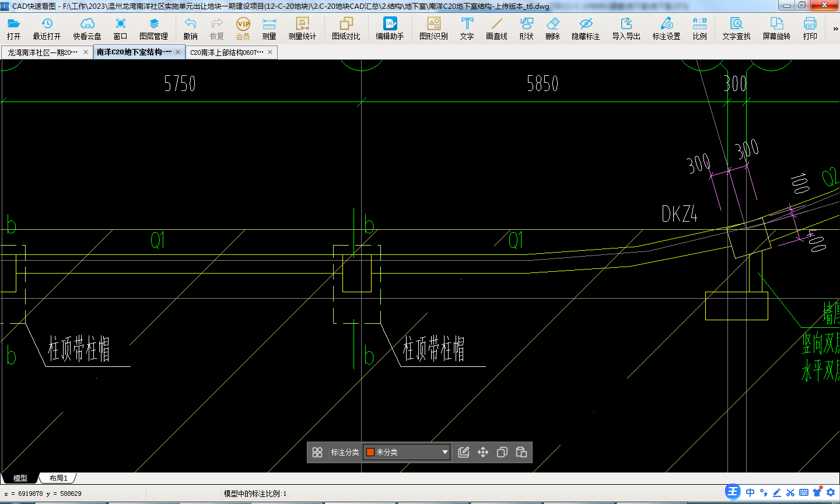Click the 打开 (Open) file icon
The height and width of the screenshot is (504, 840).
pos(13,28)
